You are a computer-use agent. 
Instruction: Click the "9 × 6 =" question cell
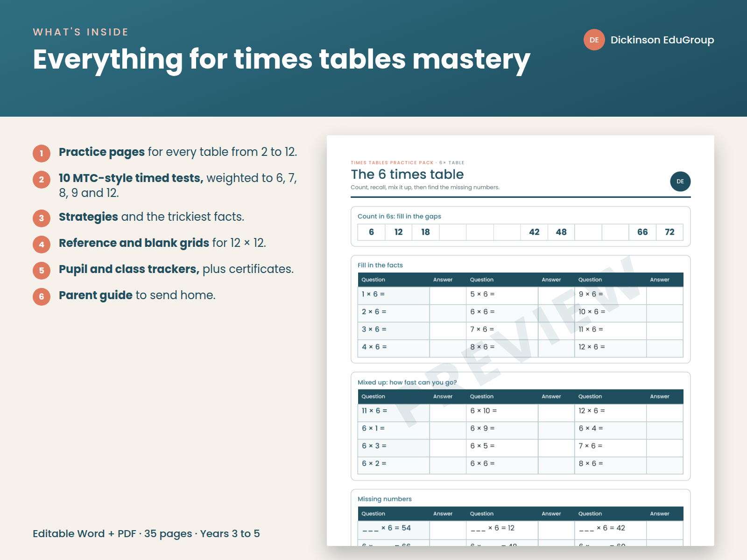click(611, 295)
